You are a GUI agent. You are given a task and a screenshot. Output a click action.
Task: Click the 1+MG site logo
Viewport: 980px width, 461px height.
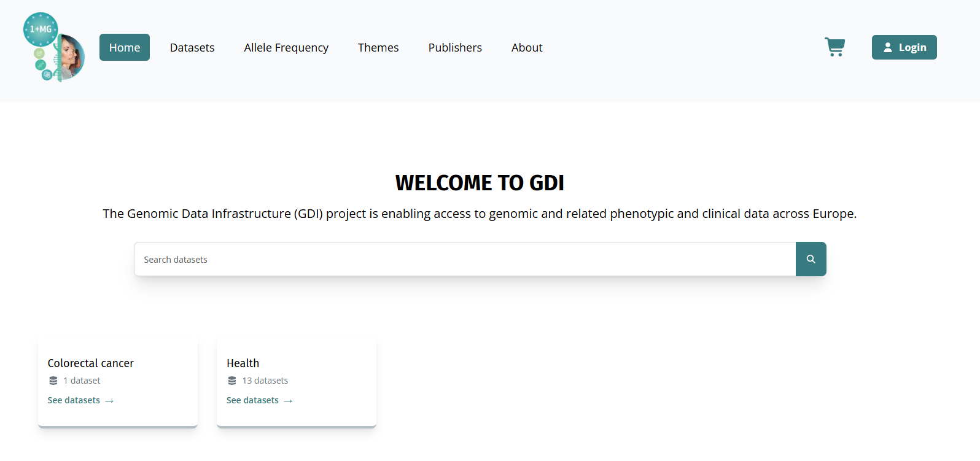(53, 47)
